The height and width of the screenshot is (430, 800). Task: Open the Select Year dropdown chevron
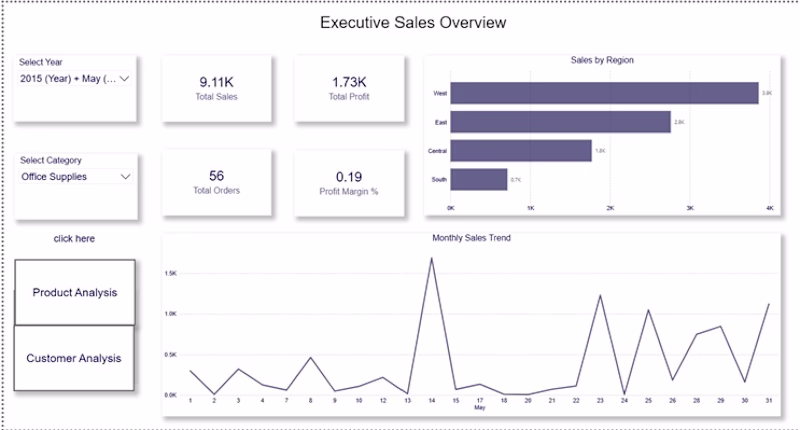(x=124, y=79)
